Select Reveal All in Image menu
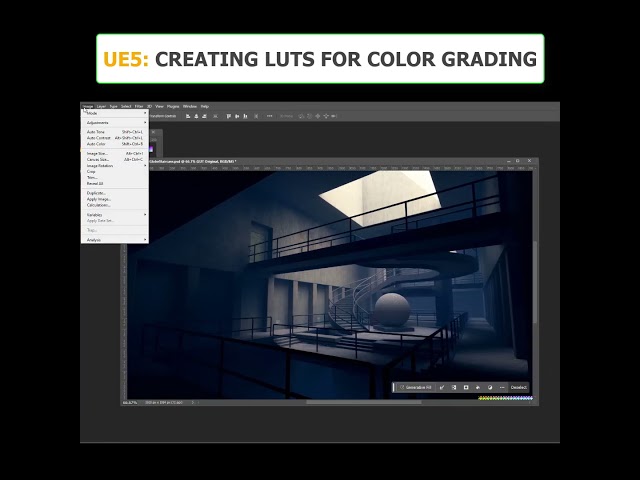Screen dimensions: 640x480 tap(115, 184)
